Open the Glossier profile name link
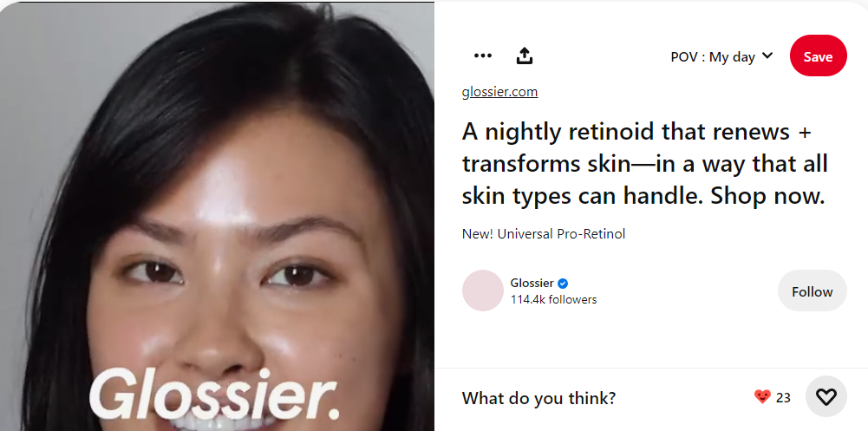The width and height of the screenshot is (868, 431). coord(532,284)
